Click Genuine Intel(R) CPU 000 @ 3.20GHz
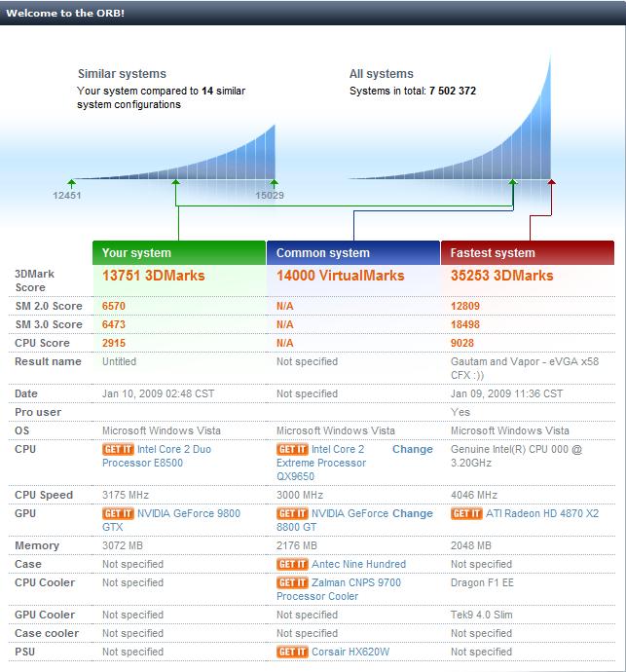 point(516,456)
